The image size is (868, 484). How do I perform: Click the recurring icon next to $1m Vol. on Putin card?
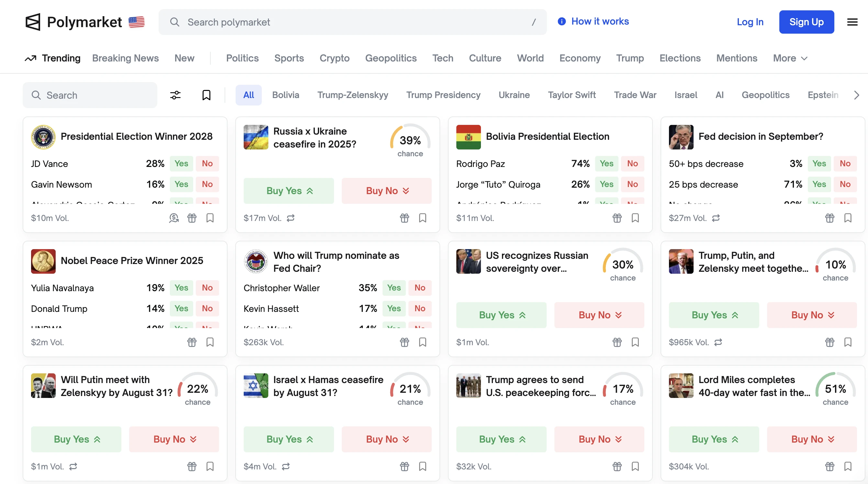(x=73, y=467)
